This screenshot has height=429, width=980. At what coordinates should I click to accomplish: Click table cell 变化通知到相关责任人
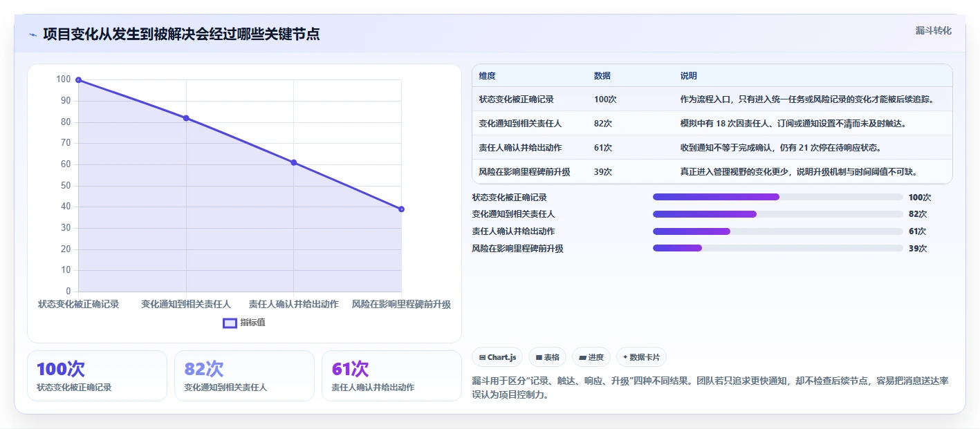click(x=520, y=124)
